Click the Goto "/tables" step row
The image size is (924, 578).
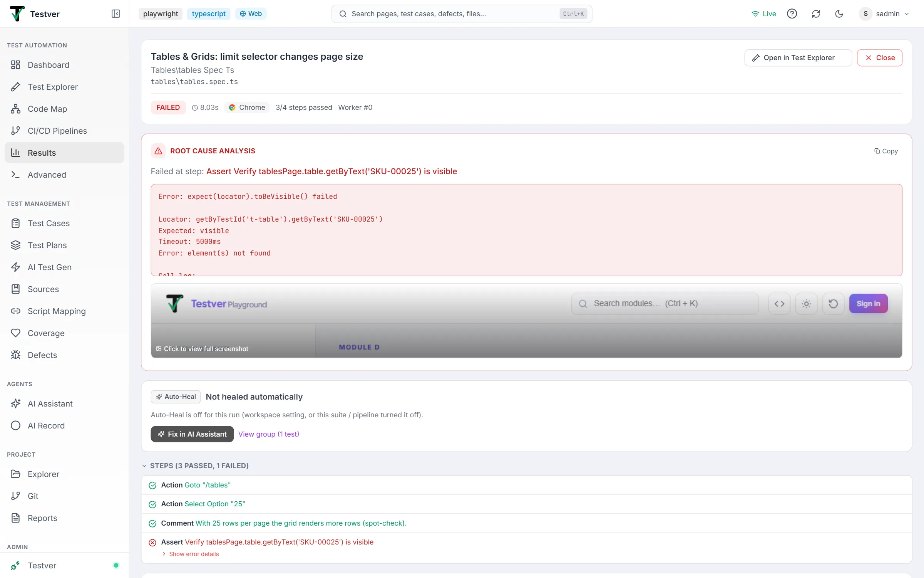click(526, 485)
